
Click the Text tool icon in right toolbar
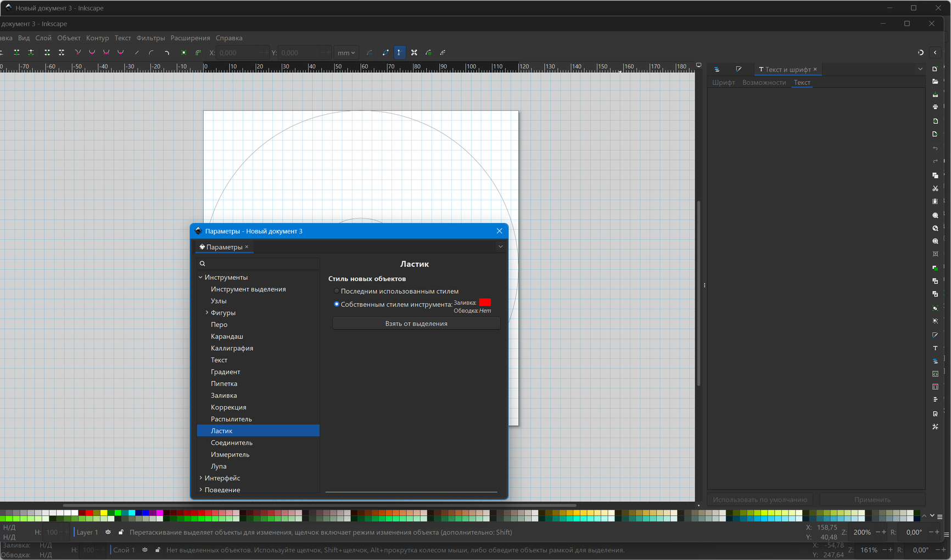[x=935, y=348]
